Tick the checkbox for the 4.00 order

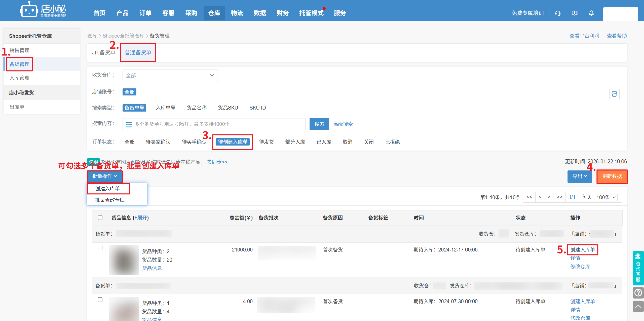click(x=100, y=299)
